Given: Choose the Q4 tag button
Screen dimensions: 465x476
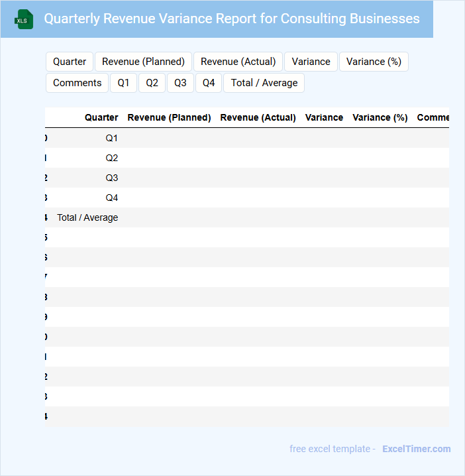Looking at the screenshot, I should pos(209,83).
